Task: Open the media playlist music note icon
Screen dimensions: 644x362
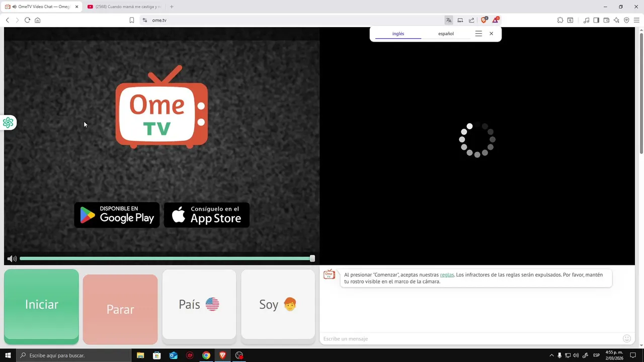Action: click(586, 20)
